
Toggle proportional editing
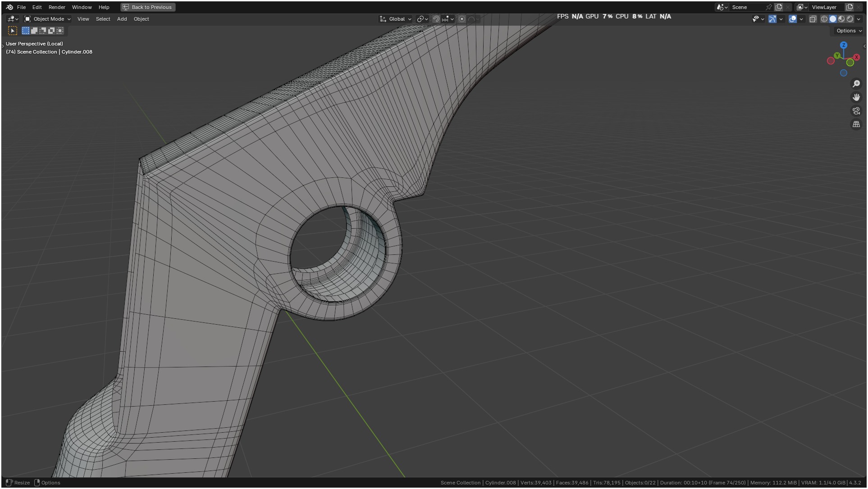click(x=462, y=19)
